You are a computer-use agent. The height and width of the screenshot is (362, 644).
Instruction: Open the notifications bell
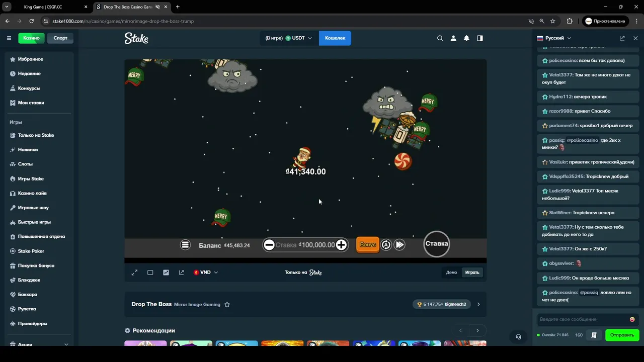tap(466, 38)
